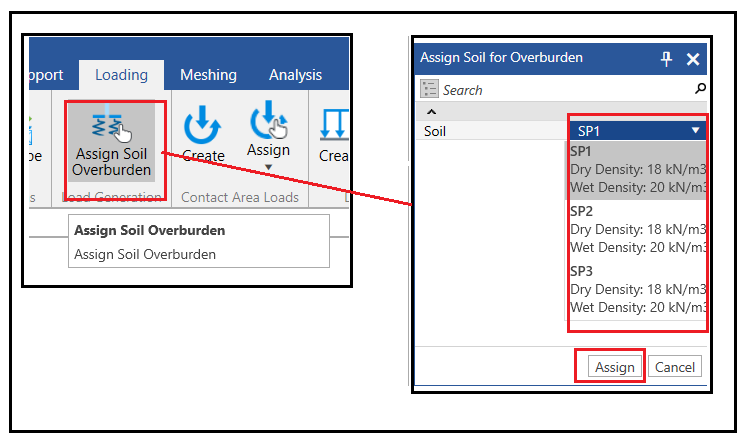Open the Soil SP1 combo box

click(x=637, y=131)
